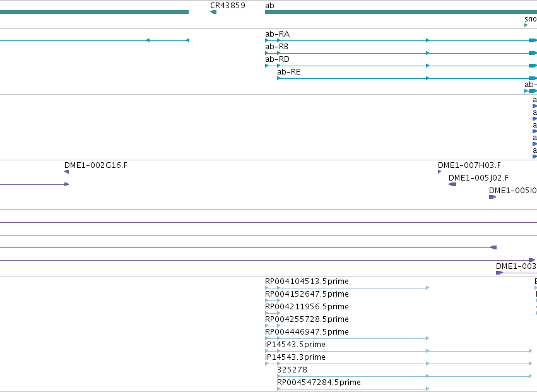Select the tiny purple glyph under DME1-007H03.F

pos(439,172)
